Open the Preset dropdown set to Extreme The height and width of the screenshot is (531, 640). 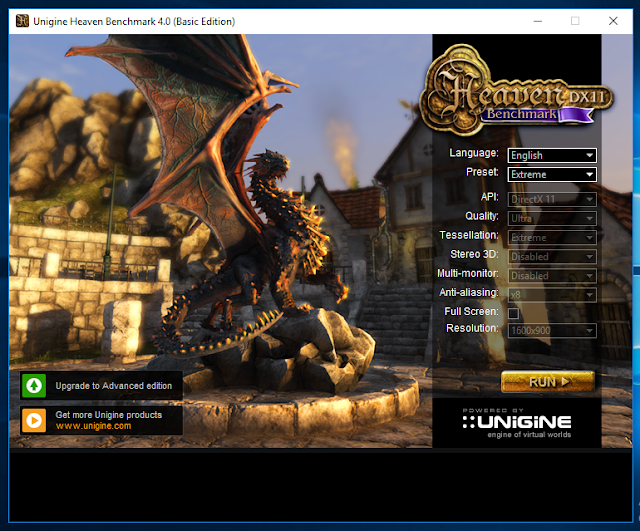click(552, 175)
